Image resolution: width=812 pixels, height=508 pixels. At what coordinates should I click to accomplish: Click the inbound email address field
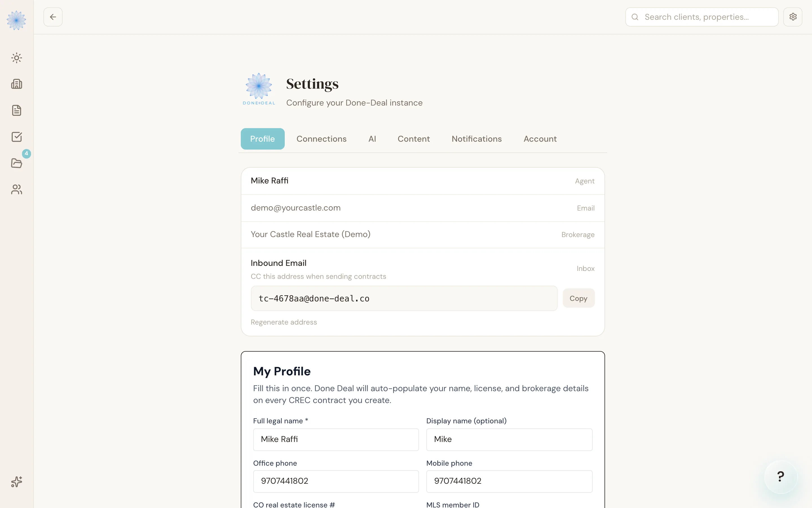(404, 298)
